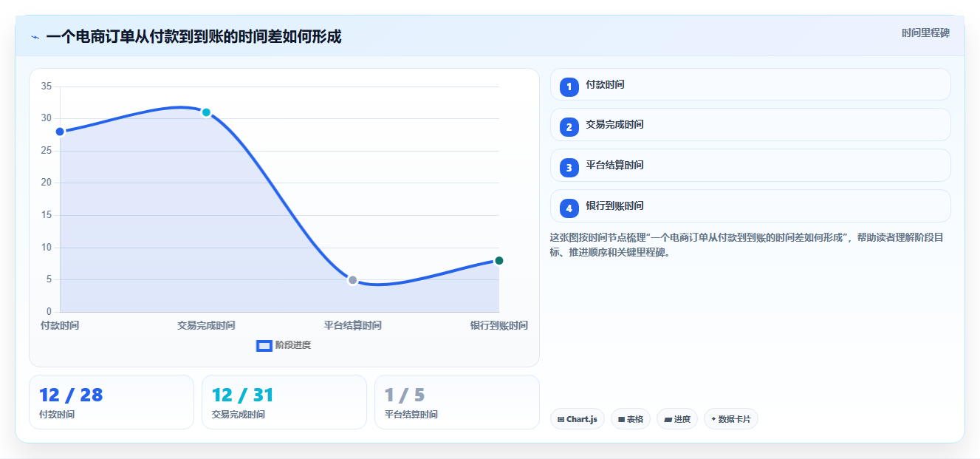Select the 付款时间 milestone row

750,84
